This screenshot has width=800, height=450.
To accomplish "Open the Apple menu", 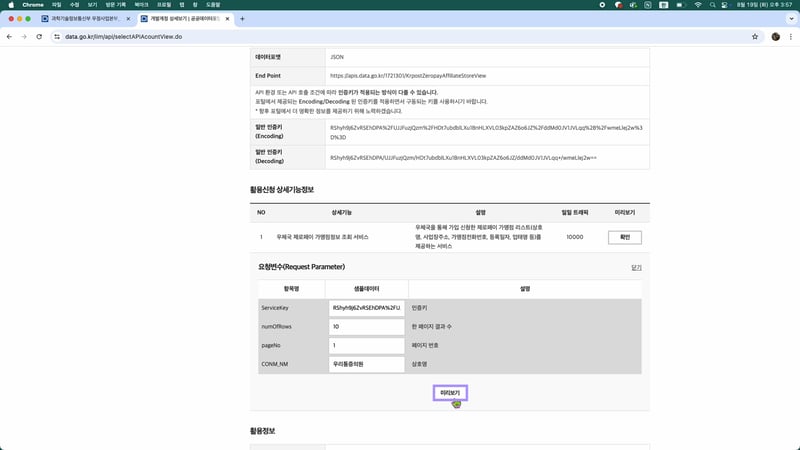I will 10,5.
